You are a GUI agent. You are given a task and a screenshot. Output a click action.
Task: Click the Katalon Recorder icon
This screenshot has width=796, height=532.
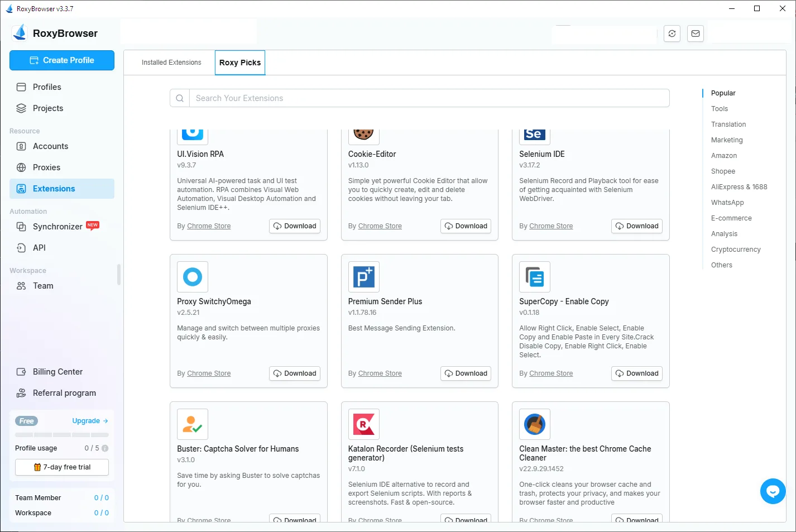(364, 424)
